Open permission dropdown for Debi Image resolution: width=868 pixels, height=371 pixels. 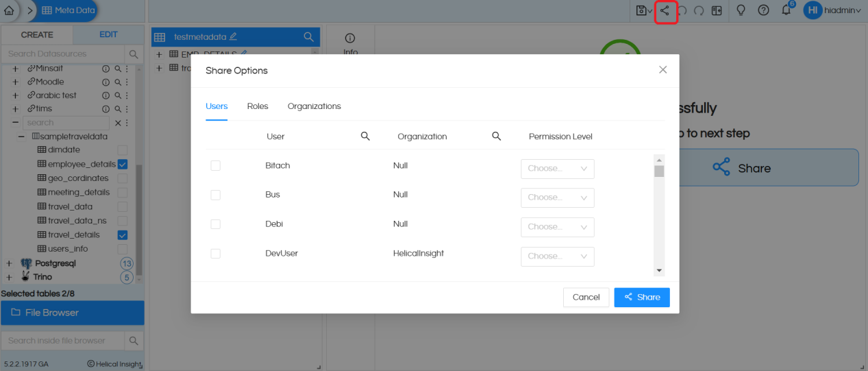click(x=558, y=227)
